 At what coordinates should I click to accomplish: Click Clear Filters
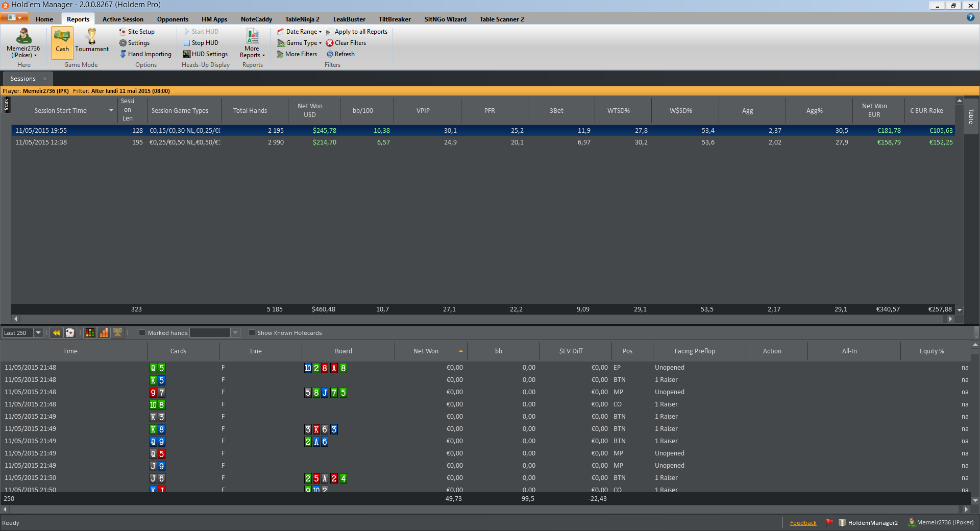coord(346,43)
